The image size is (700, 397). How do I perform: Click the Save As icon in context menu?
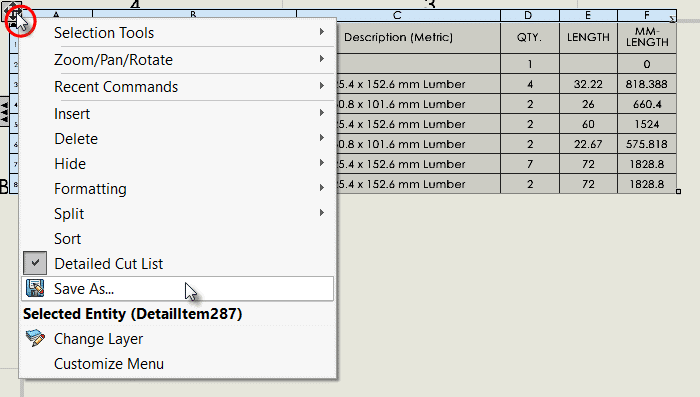35,288
